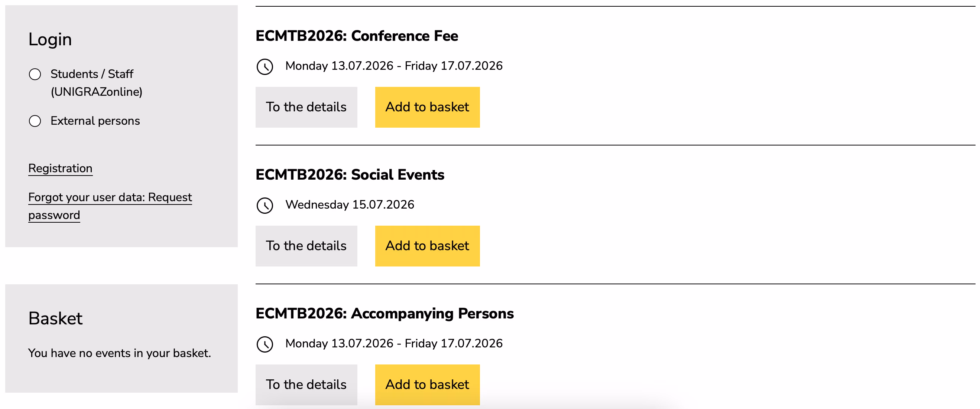Add ECMTB2026 Accompanying Persons to basket
This screenshot has height=409, width=980.
[427, 384]
